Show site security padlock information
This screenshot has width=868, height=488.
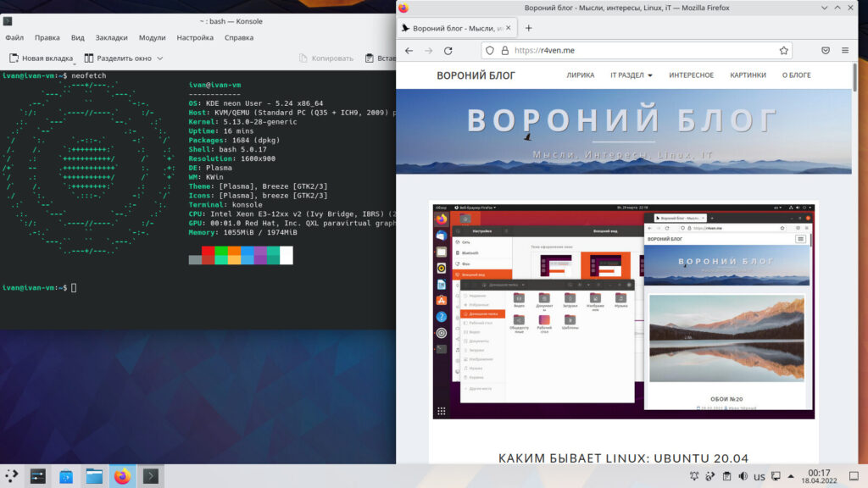(x=504, y=51)
